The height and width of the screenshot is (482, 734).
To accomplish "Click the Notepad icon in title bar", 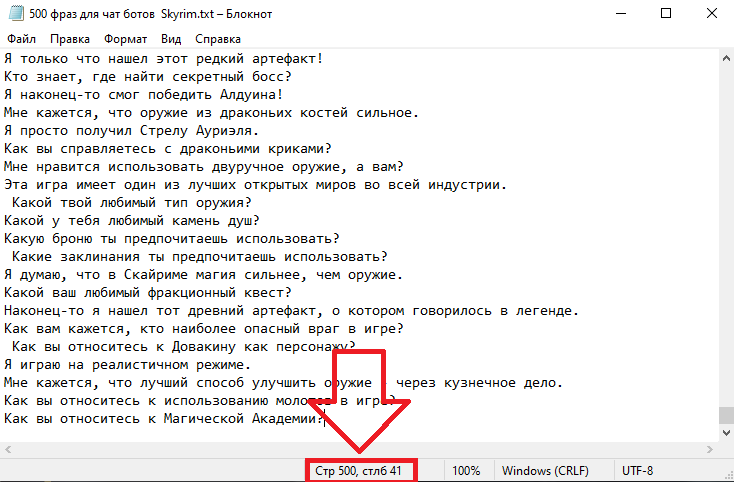I will pos(15,14).
